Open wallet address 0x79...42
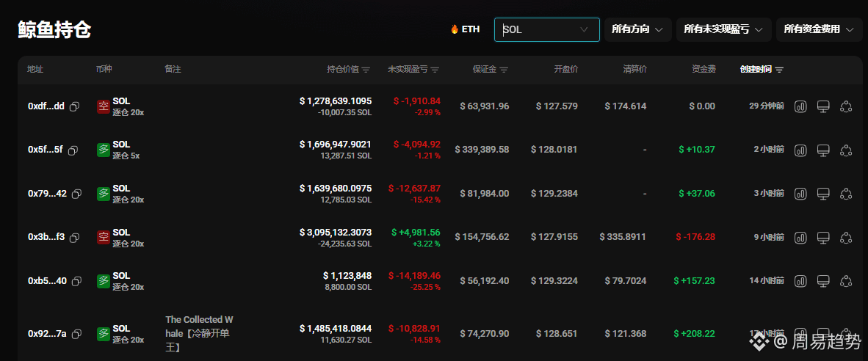This screenshot has height=361, width=868. coord(47,194)
